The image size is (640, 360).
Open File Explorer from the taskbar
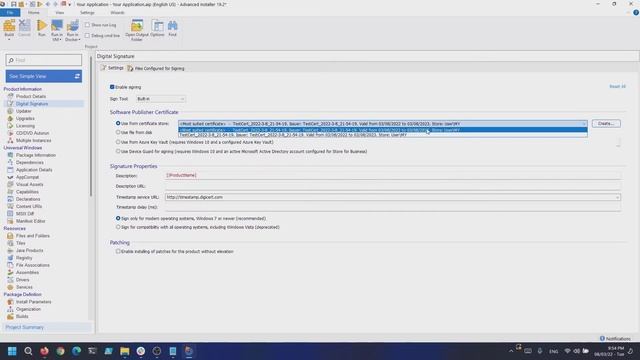point(124,351)
